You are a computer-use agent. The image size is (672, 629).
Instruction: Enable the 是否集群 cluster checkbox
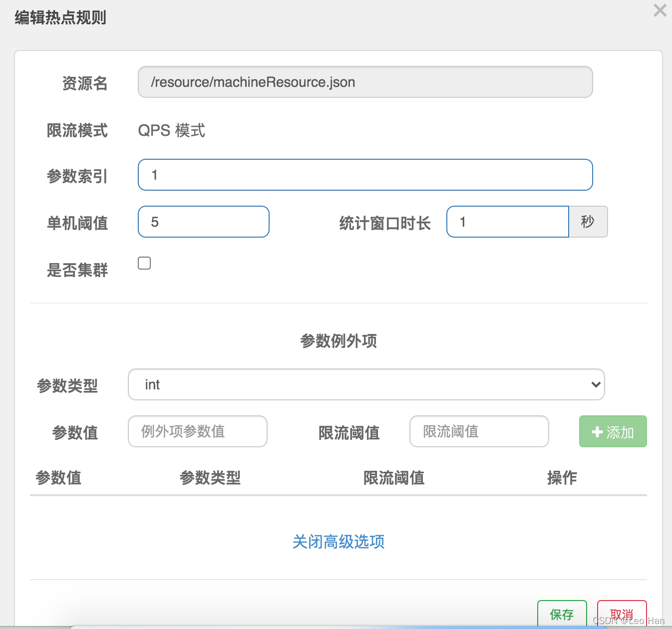(x=144, y=263)
